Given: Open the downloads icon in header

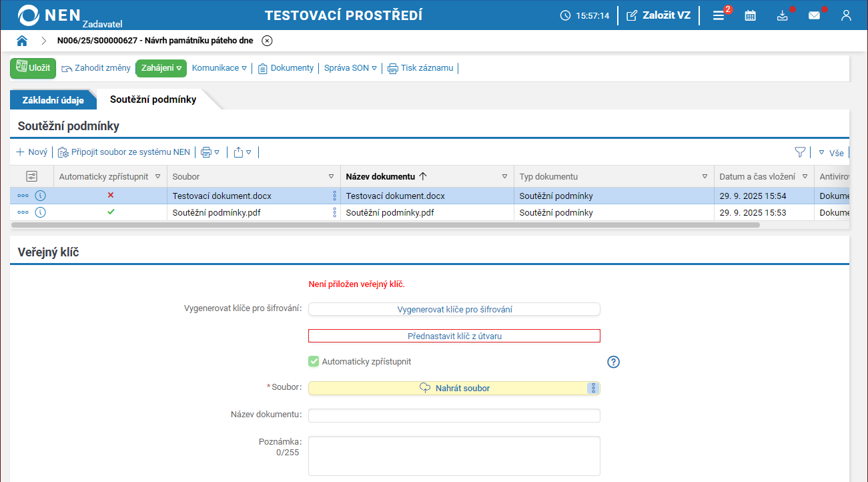Looking at the screenshot, I should point(783,15).
